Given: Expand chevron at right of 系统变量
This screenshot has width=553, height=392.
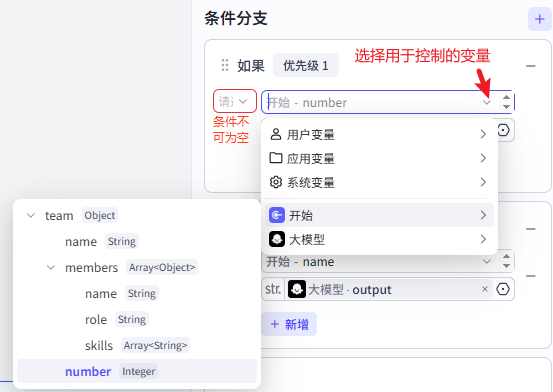Looking at the screenshot, I should point(483,182).
